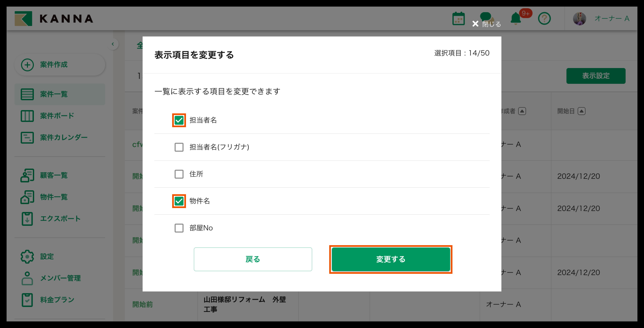This screenshot has width=644, height=328.
Task: Click the 戻る button
Action: 253,259
